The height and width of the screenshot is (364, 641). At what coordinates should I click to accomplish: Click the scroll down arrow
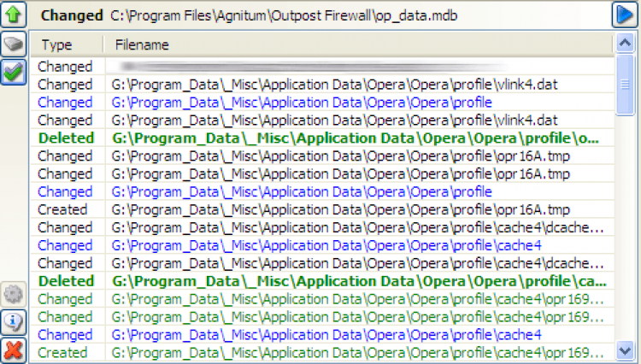pyautogui.click(x=625, y=350)
